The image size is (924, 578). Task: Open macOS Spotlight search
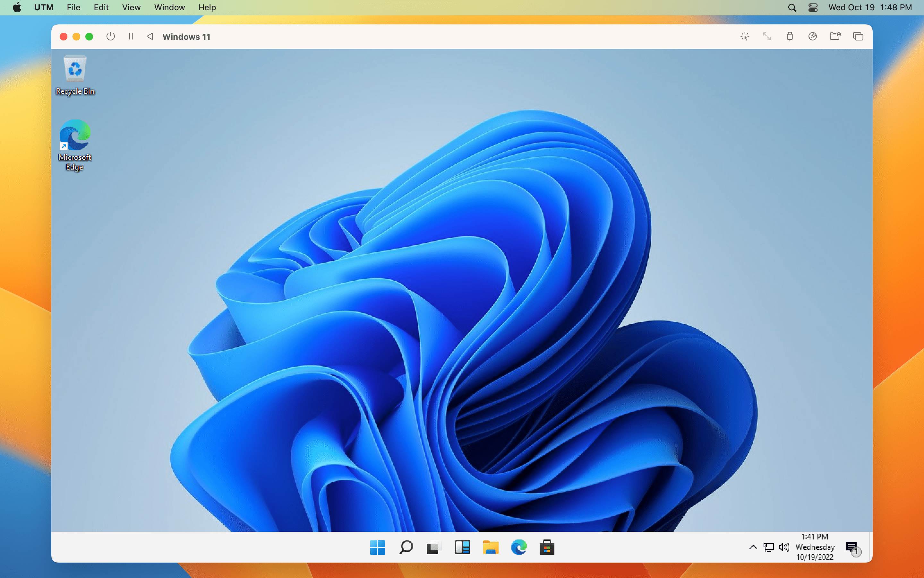click(x=792, y=7)
